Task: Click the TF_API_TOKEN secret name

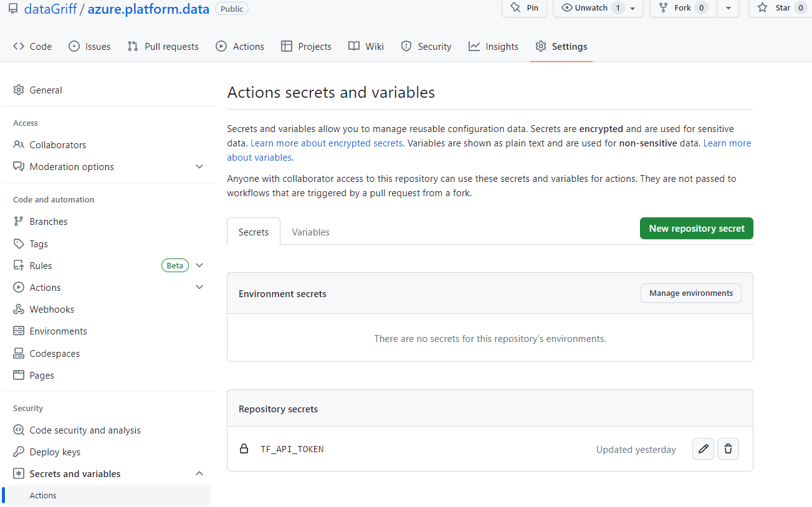Action: tap(292, 449)
